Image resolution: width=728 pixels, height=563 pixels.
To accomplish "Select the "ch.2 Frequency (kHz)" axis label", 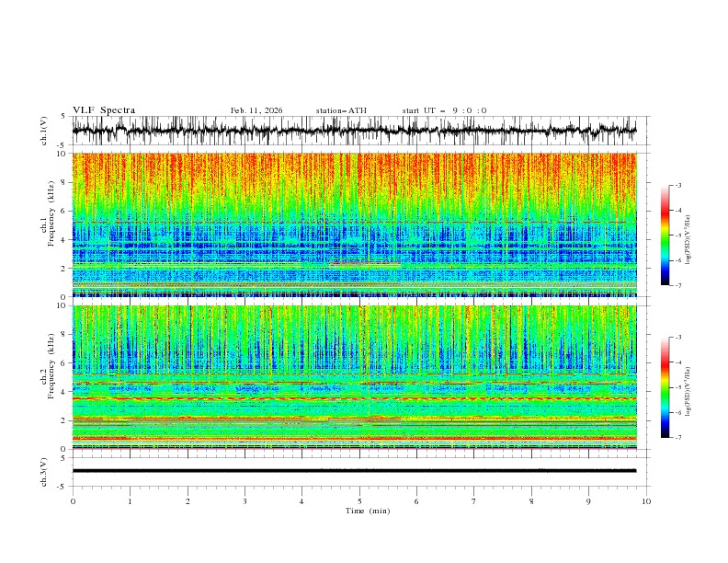I will [48, 365].
